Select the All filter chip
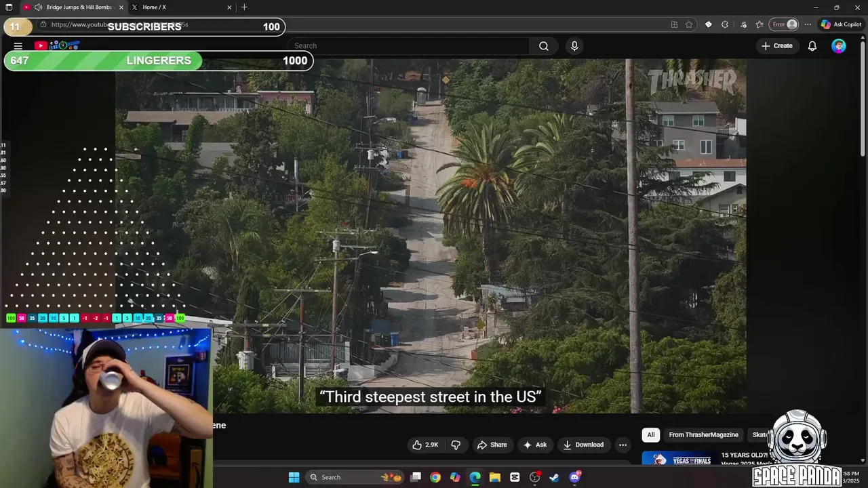This screenshot has width=868, height=488. 650,435
